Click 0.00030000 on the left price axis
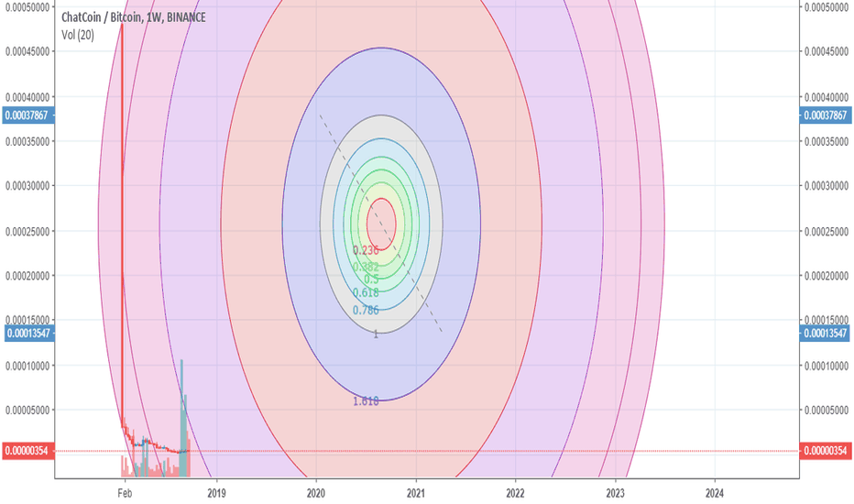 click(27, 186)
